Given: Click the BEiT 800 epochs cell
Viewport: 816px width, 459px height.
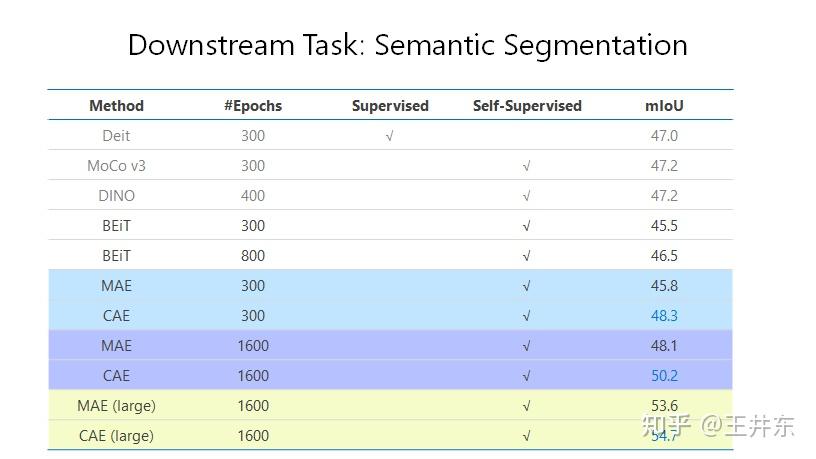Looking at the screenshot, I should (x=253, y=256).
